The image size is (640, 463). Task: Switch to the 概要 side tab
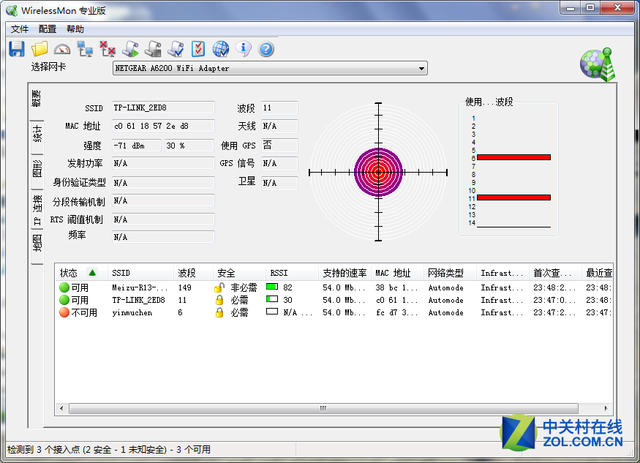coord(37,98)
